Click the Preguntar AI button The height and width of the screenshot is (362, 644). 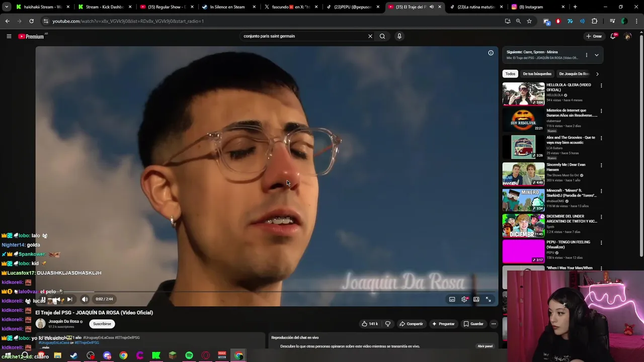tap(443, 324)
